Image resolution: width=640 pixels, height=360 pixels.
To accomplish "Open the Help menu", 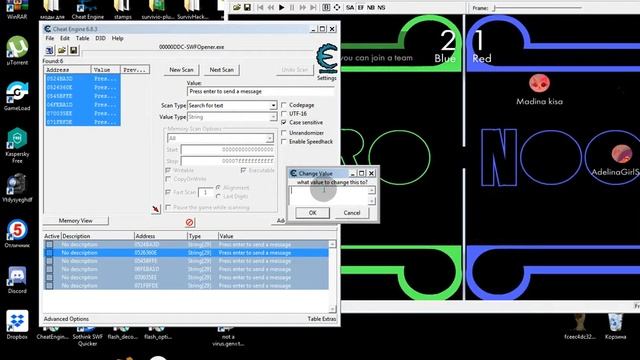I will tap(118, 38).
